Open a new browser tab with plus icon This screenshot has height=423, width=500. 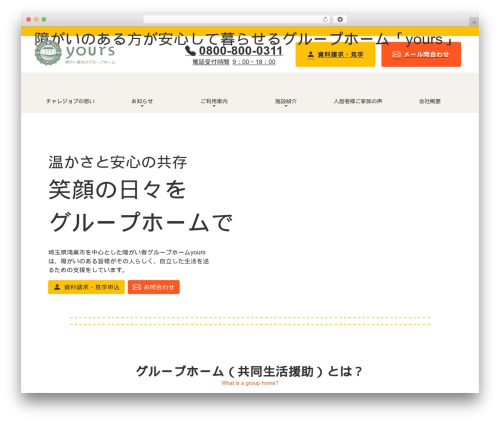(x=474, y=22)
